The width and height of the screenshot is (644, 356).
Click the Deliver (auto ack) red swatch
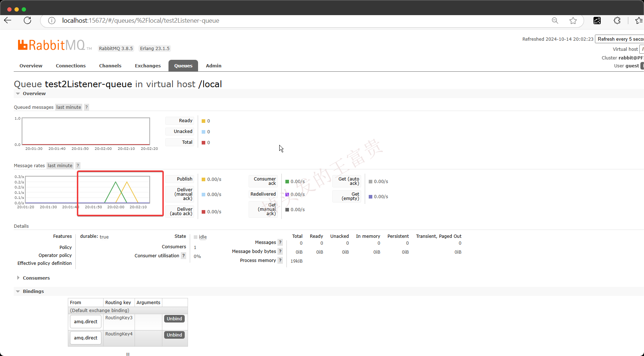click(x=203, y=212)
